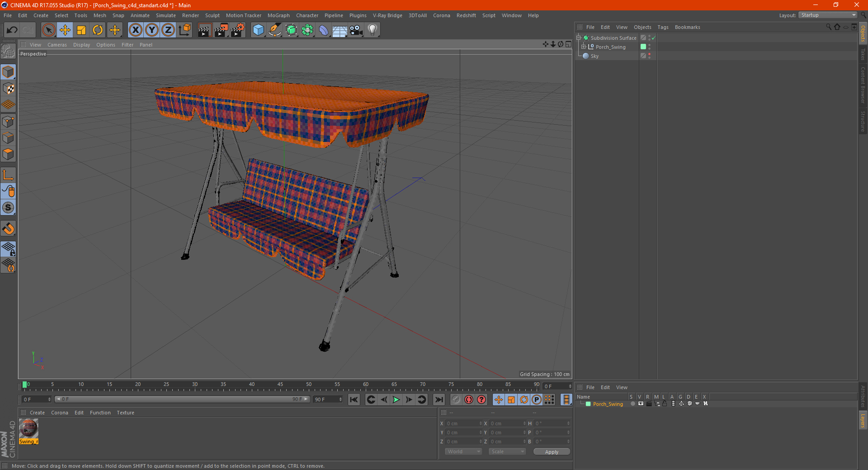This screenshot has width=868, height=470.
Task: Add Floor environment object icon
Action: (340, 30)
